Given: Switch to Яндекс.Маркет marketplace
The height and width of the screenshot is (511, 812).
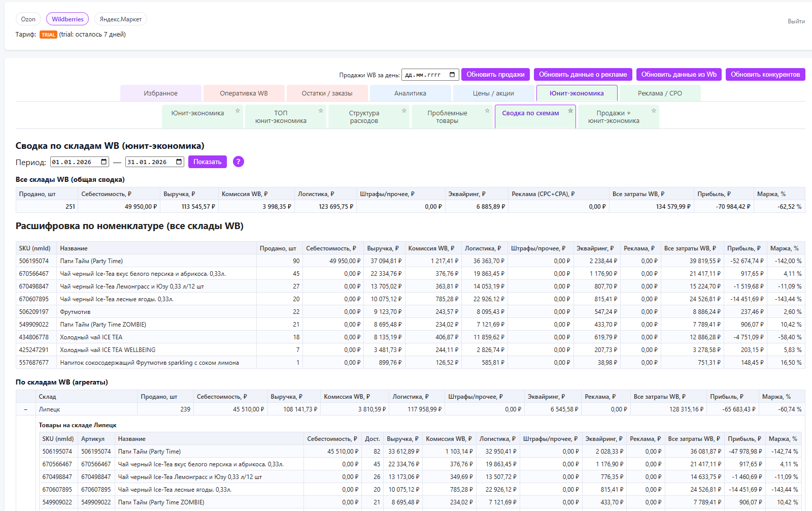Looking at the screenshot, I should coord(121,19).
